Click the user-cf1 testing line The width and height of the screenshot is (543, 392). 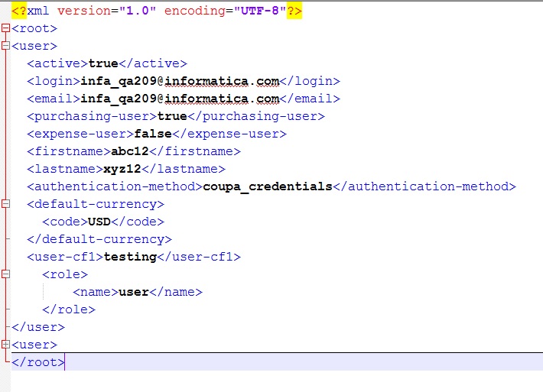[134, 257]
